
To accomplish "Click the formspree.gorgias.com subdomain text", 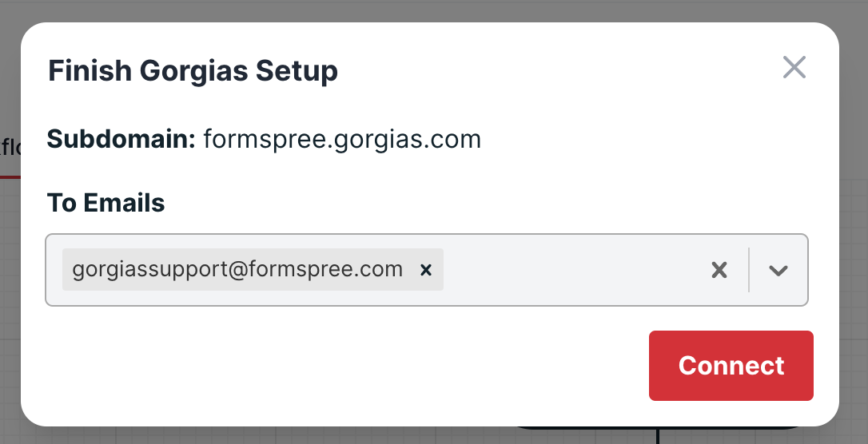I will 342,139.
